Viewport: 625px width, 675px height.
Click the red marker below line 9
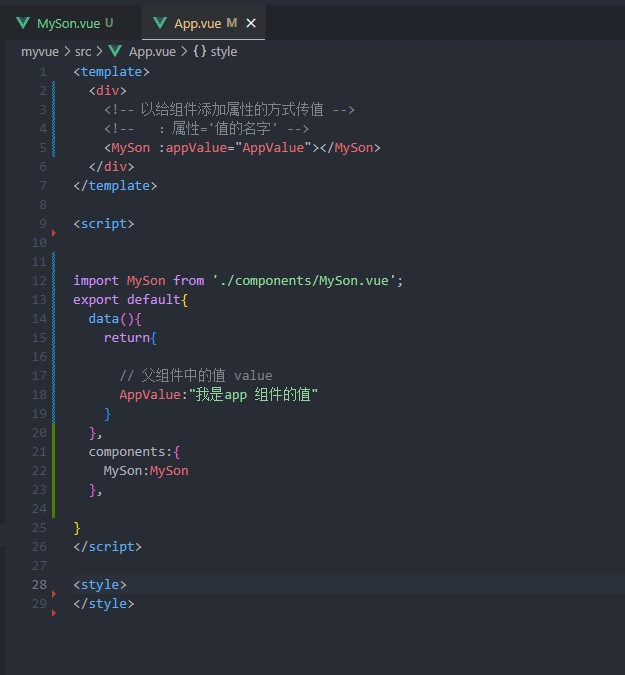[54, 233]
